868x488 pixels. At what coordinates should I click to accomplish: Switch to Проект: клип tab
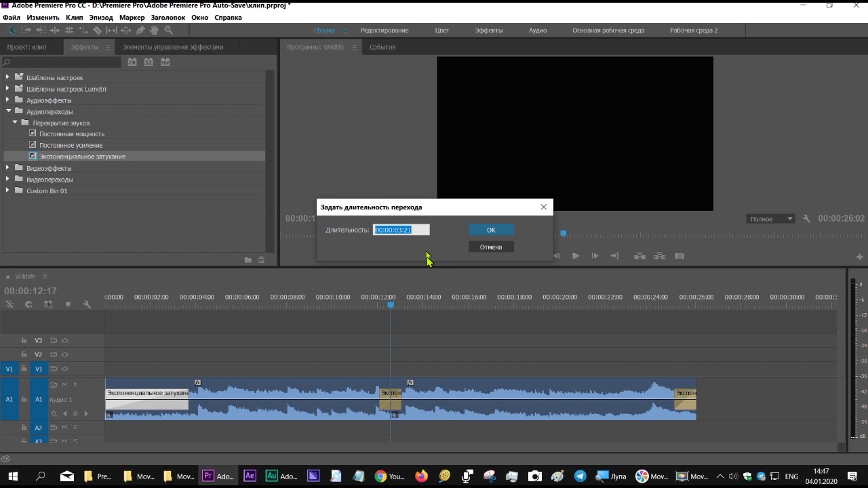(26, 47)
